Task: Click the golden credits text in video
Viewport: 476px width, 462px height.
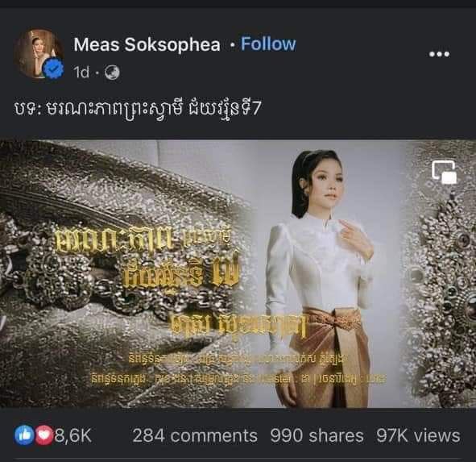Action: point(238,368)
